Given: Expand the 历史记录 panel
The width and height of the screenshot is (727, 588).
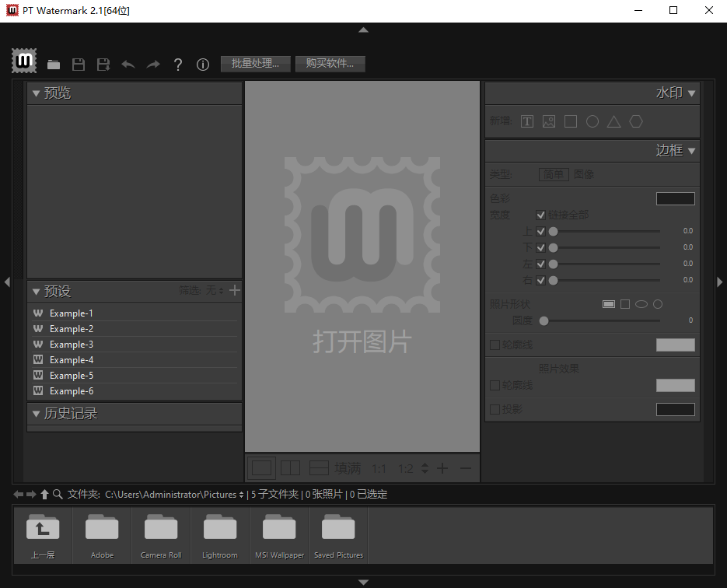Looking at the screenshot, I should pos(36,414).
